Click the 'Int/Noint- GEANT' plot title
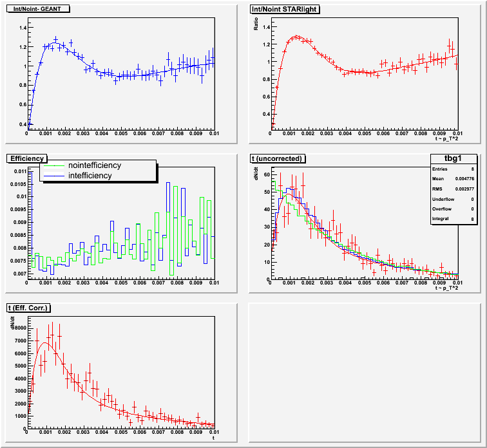This screenshot has width=487, height=448. click(x=38, y=9)
